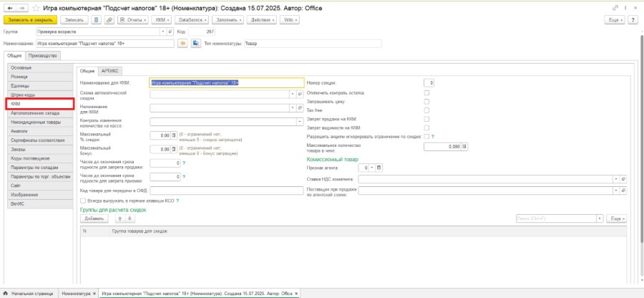Open the DataService dropdown menu
The width and height of the screenshot is (644, 298).
[x=191, y=20]
